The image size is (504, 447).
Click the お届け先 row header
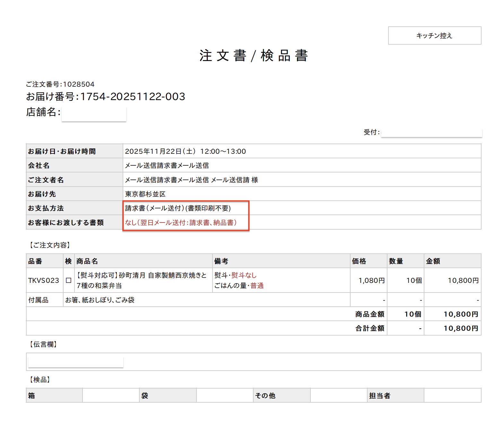[74, 194]
